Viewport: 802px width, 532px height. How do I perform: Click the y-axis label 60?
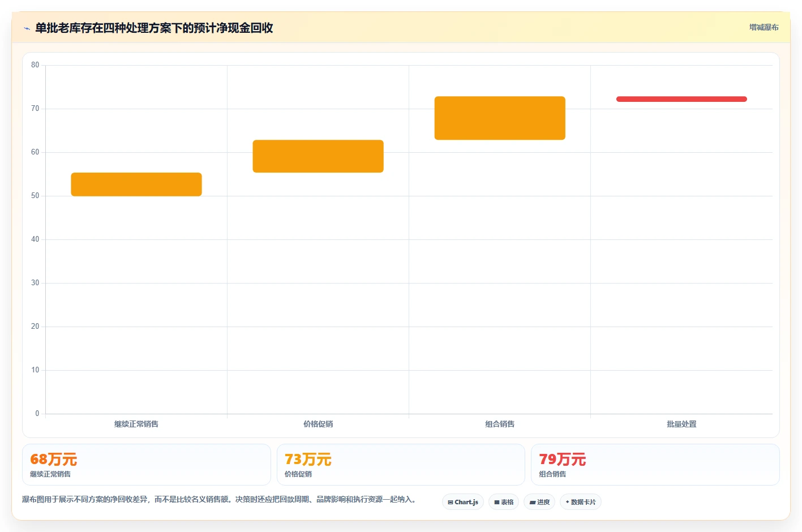pyautogui.click(x=35, y=152)
